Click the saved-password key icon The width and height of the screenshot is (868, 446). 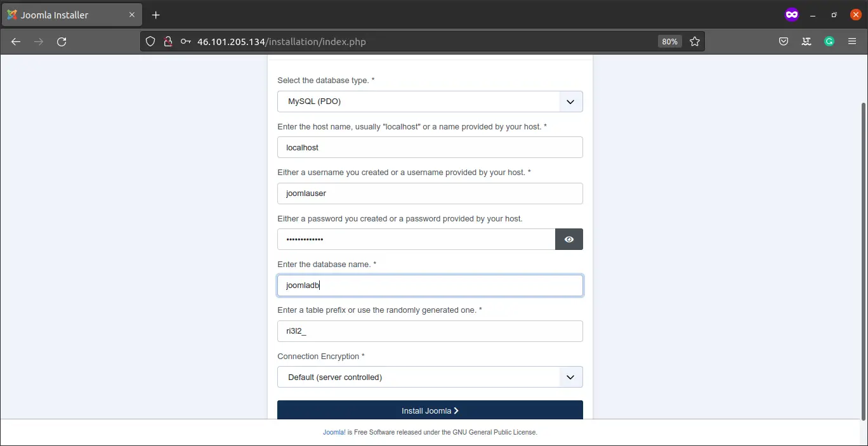186,41
